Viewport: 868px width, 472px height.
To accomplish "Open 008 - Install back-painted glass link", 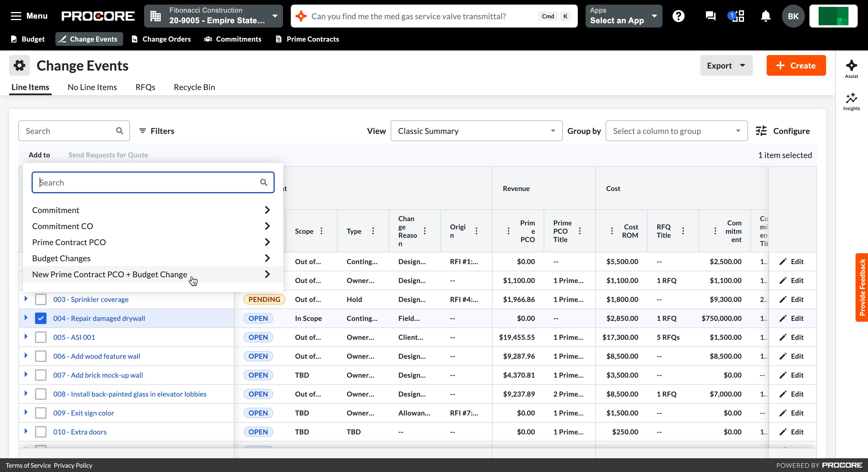I will pyautogui.click(x=129, y=394).
